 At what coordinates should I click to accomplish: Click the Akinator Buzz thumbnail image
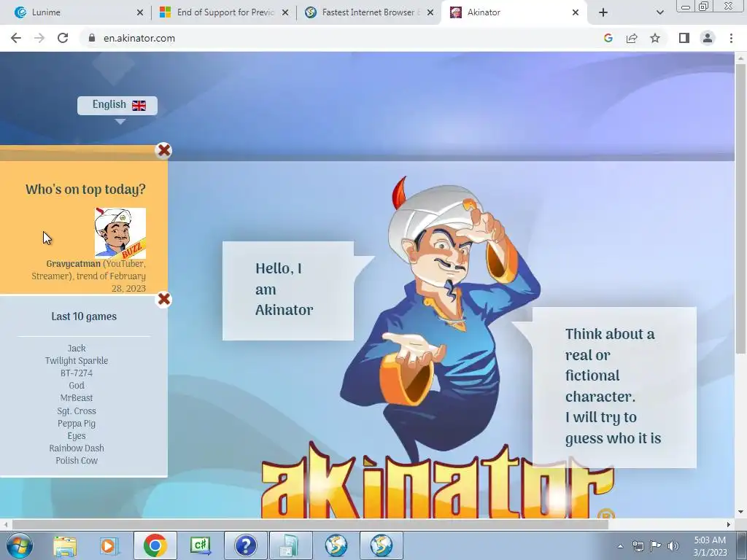(x=120, y=233)
